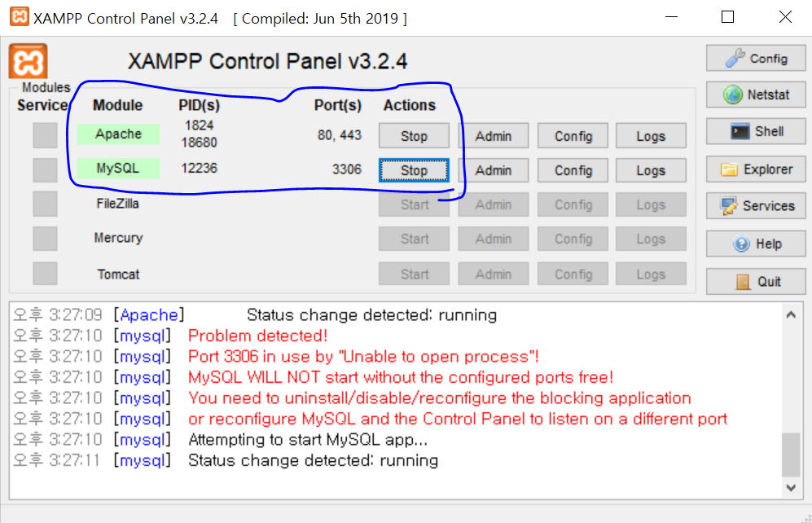
Task: Click the Mercury Admin button
Action: 493,239
